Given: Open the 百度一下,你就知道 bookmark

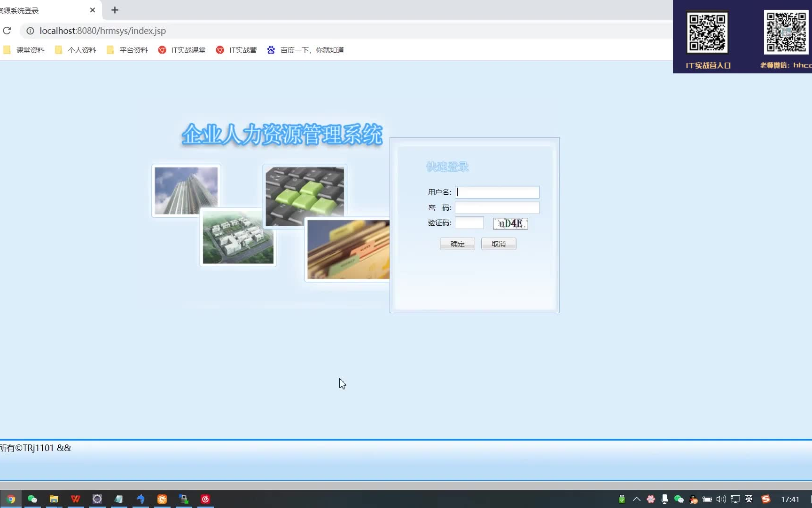Looking at the screenshot, I should [x=305, y=50].
